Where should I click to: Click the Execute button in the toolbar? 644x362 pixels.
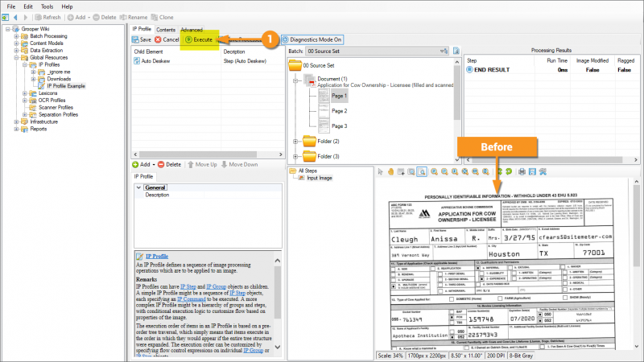(x=198, y=39)
